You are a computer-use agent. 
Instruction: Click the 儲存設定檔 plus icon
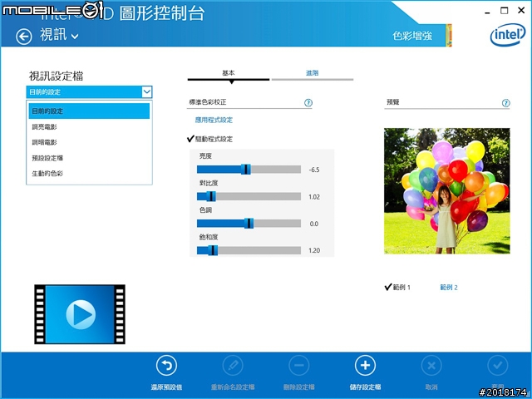tap(365, 366)
